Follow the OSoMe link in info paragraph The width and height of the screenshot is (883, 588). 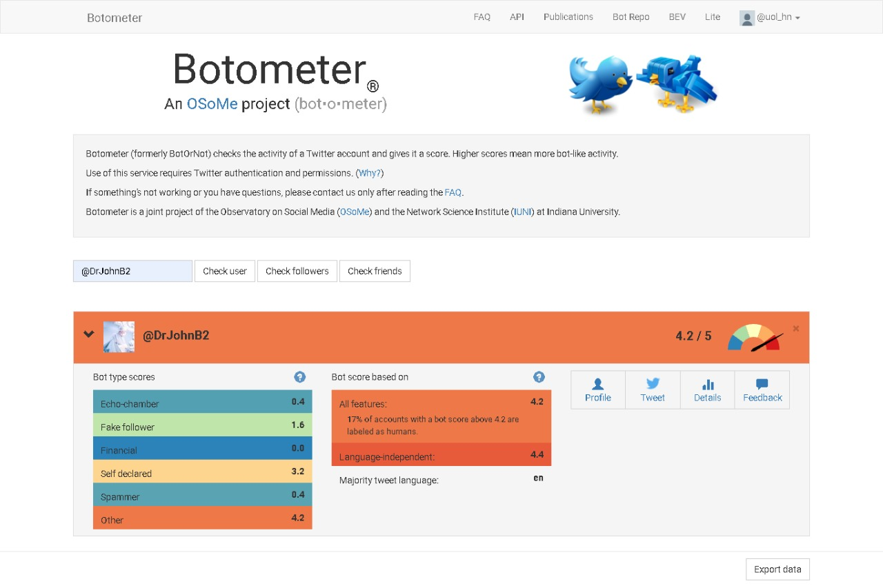click(355, 212)
